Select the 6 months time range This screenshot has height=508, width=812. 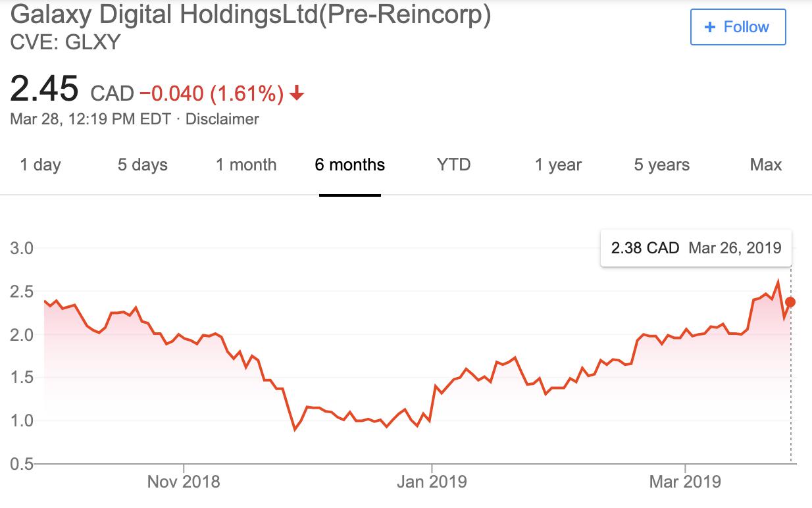pyautogui.click(x=349, y=165)
